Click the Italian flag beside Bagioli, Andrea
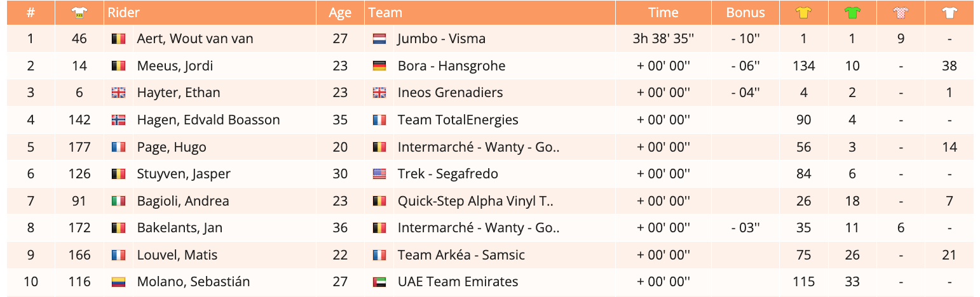980x297 pixels. pos(118,201)
